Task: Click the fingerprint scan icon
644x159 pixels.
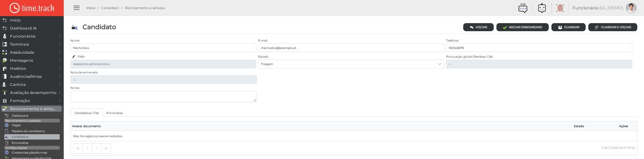Action: (x=560, y=8)
